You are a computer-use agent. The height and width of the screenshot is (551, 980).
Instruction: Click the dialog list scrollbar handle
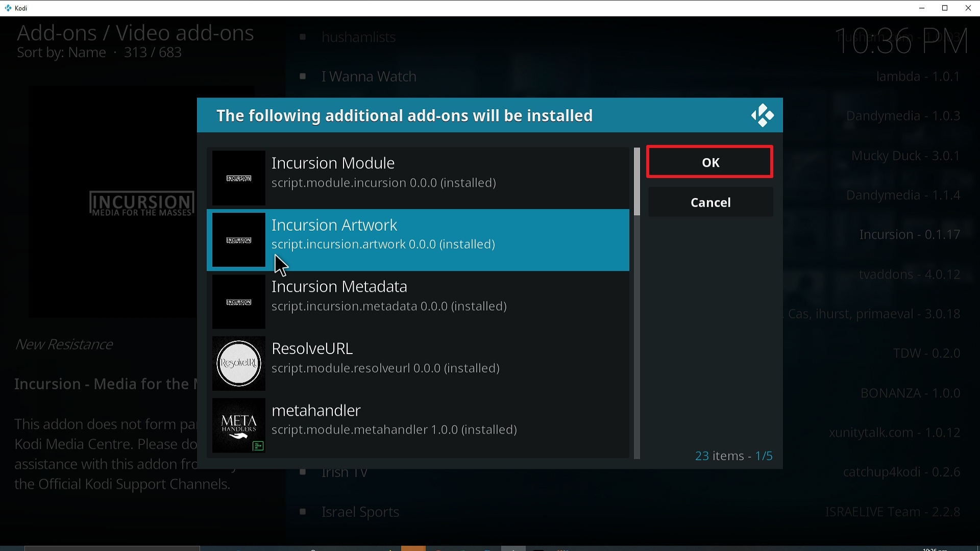pos(636,182)
